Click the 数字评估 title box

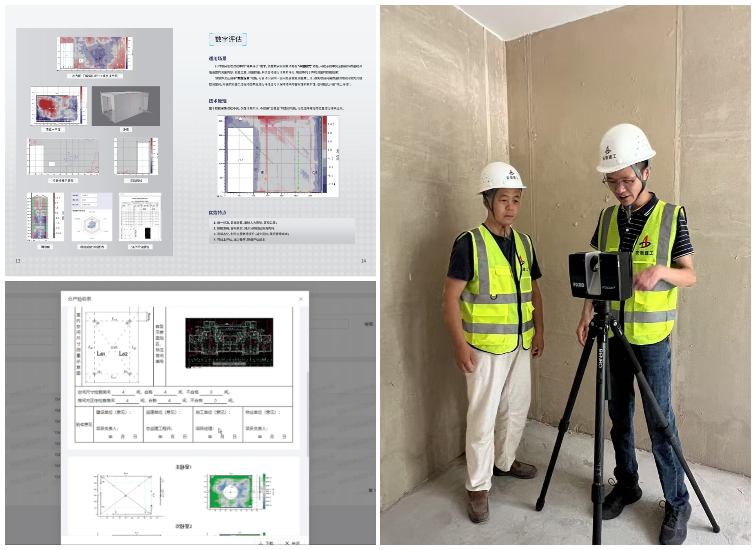[228, 40]
